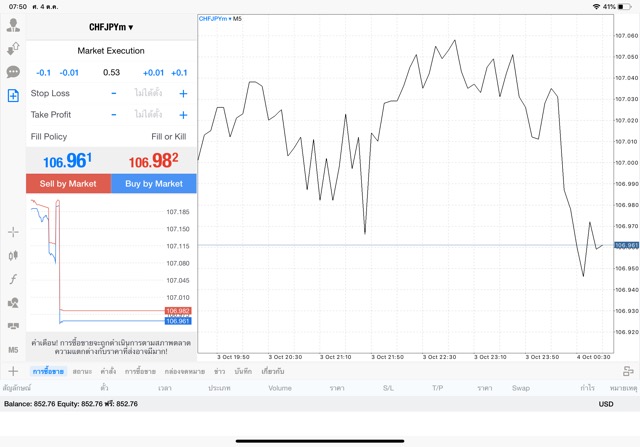Select the new order document icon
640x447 pixels.
pyautogui.click(x=13, y=96)
